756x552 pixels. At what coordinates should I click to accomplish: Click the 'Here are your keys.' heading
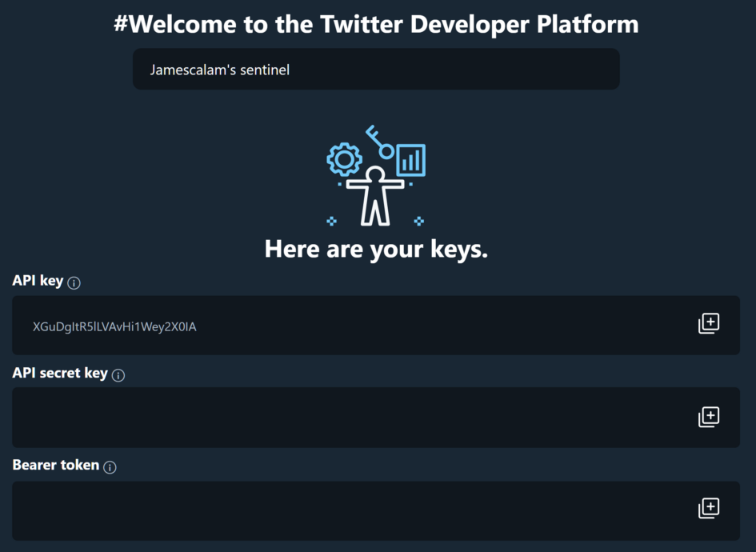[376, 250]
